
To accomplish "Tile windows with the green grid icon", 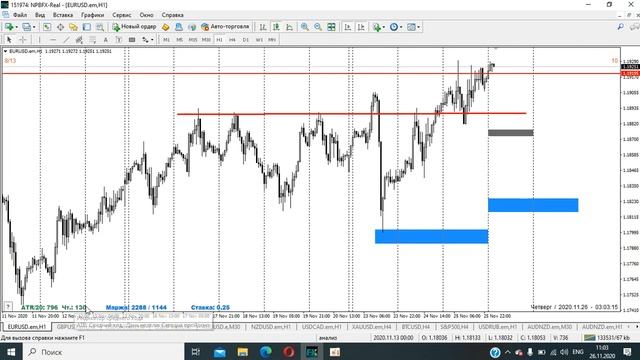I will [x=331, y=27].
